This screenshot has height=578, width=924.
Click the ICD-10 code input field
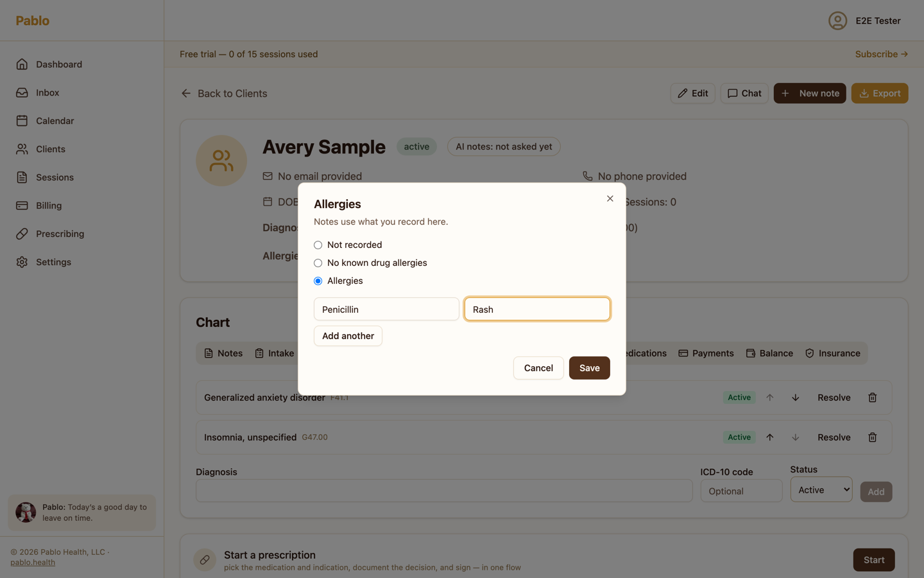[741, 491]
